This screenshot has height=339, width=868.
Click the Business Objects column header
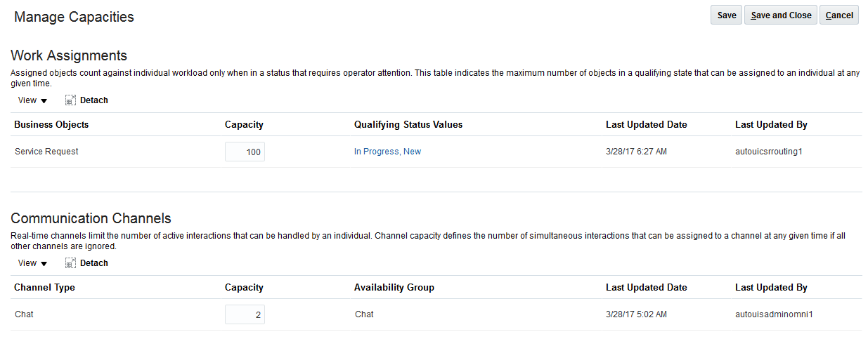(x=51, y=125)
